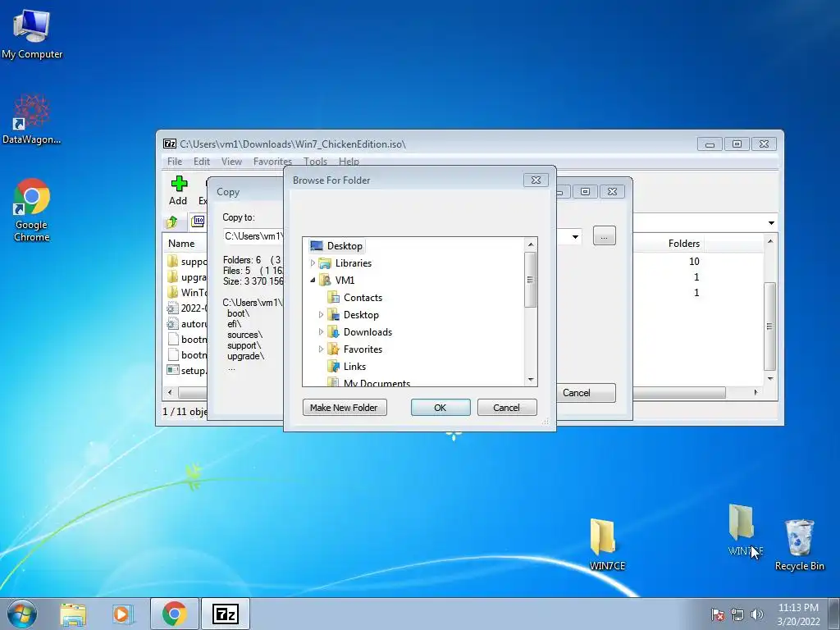Open the View menu in 7-Zip
Image resolution: width=840 pixels, height=630 pixels.
(x=231, y=162)
